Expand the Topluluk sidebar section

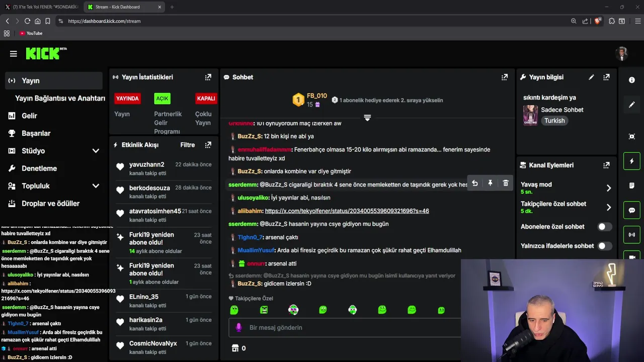point(96,186)
